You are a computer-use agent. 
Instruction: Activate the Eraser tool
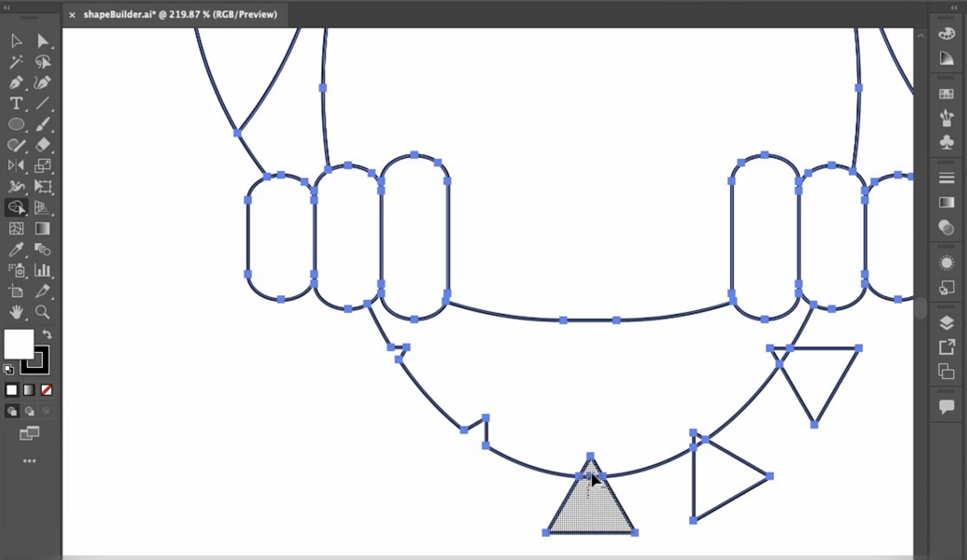(42, 145)
